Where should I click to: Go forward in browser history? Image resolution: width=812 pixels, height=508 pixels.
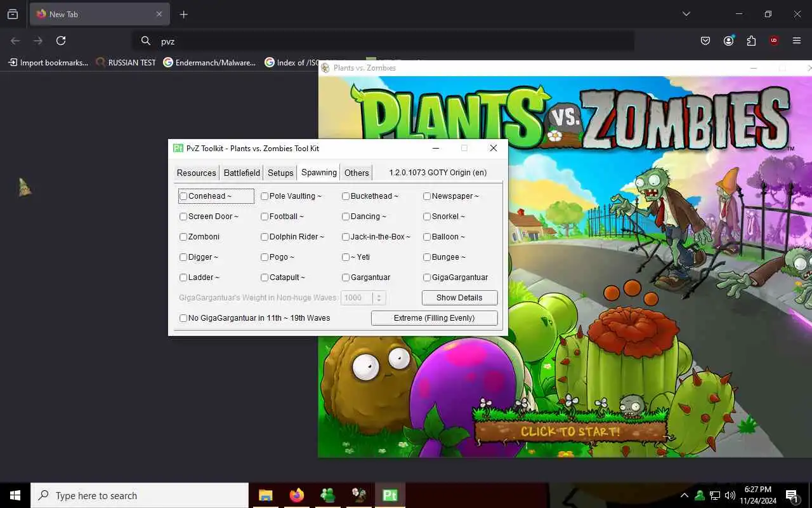click(38, 41)
